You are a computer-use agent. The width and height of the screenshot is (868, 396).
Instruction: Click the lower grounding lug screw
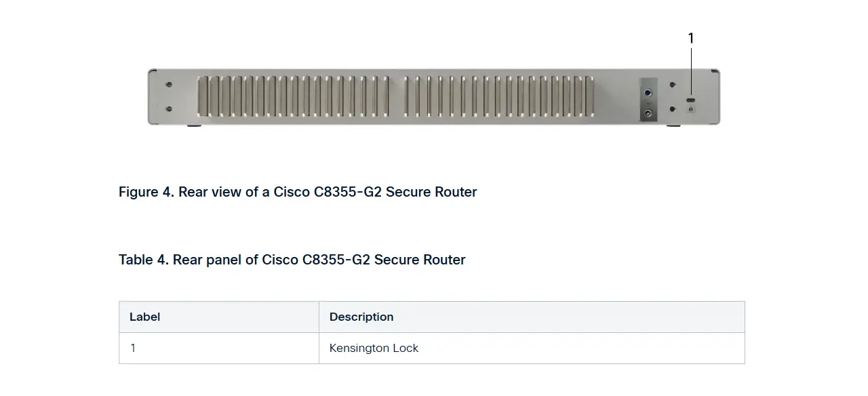[648, 113]
